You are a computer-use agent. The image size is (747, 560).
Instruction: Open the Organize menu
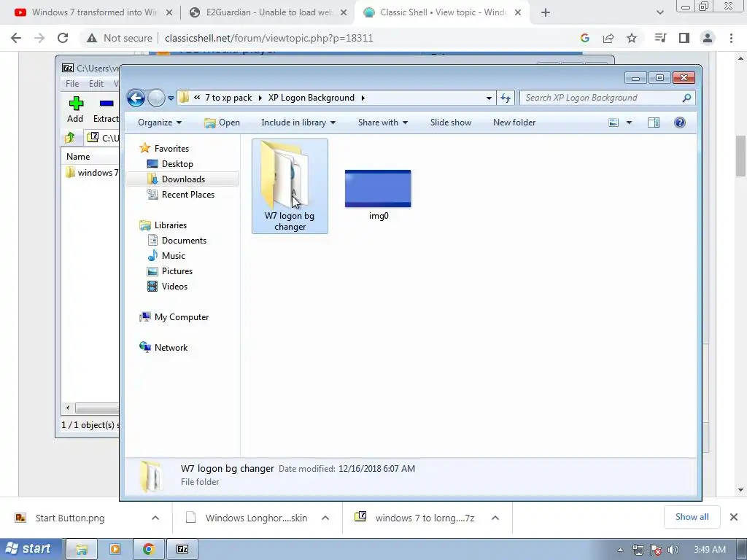pyautogui.click(x=160, y=122)
